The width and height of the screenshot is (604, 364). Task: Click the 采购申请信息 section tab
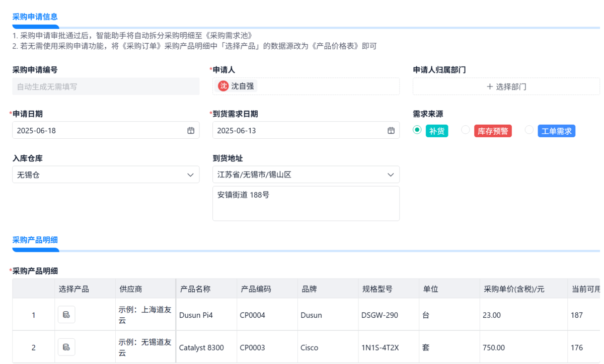point(35,17)
